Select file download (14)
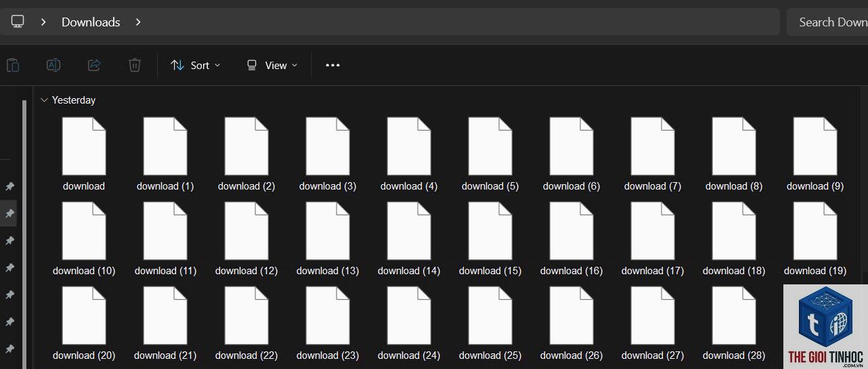The width and height of the screenshot is (868, 369). tap(409, 239)
